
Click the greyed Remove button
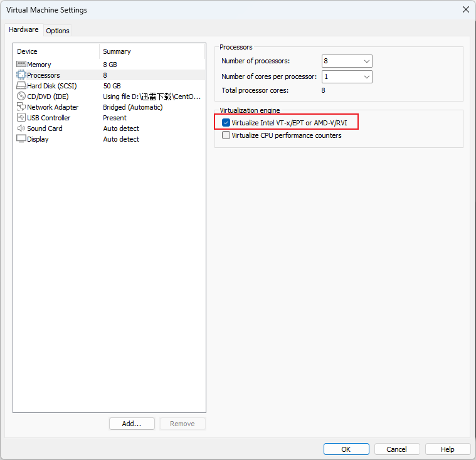coord(182,424)
